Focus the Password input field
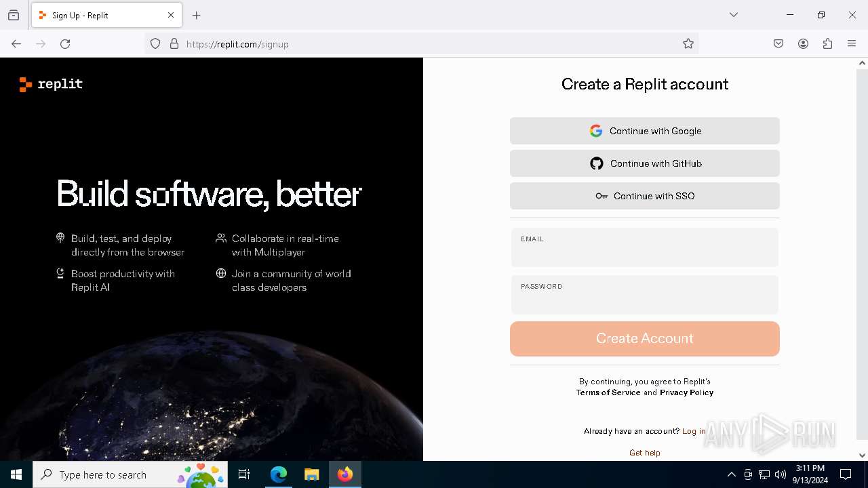Viewport: 868px width, 488px height. coord(645,295)
